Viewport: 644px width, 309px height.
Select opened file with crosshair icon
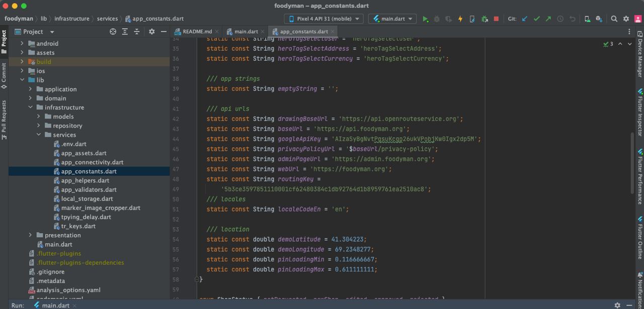[113, 32]
